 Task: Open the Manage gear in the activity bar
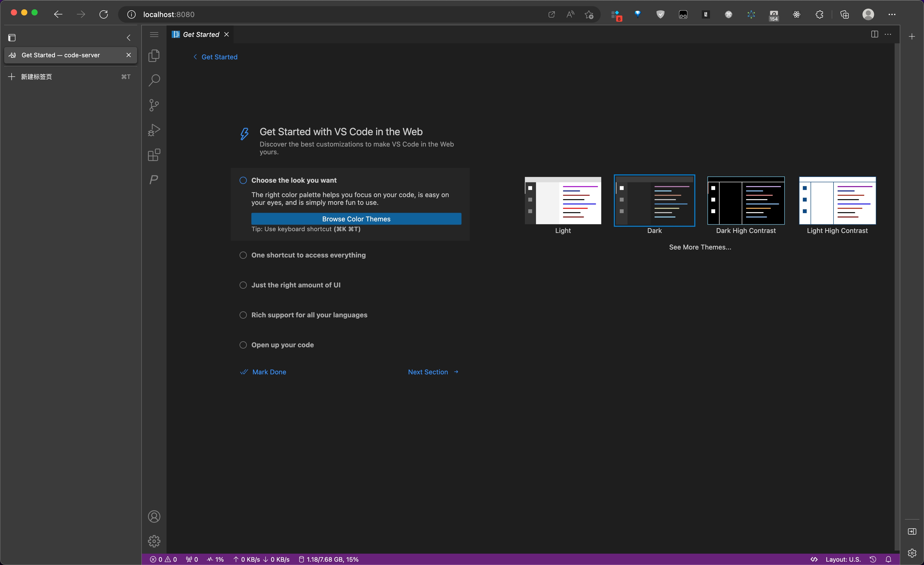pos(154,541)
